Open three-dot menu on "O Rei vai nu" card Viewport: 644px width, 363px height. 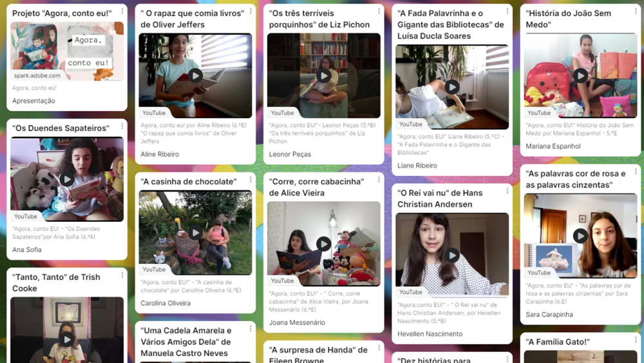pyautogui.click(x=507, y=191)
